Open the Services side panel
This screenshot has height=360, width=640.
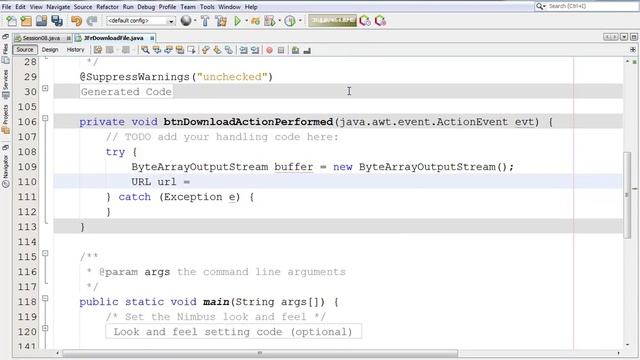6,84
